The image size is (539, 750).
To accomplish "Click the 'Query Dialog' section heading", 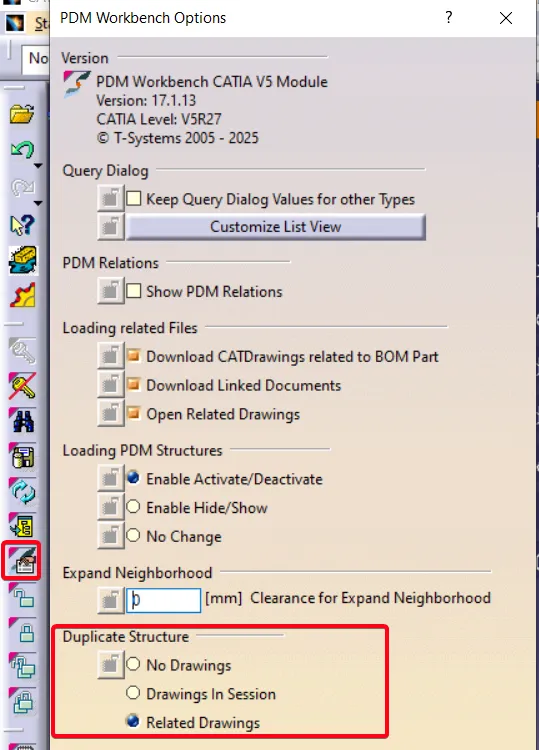I will [x=106, y=171].
